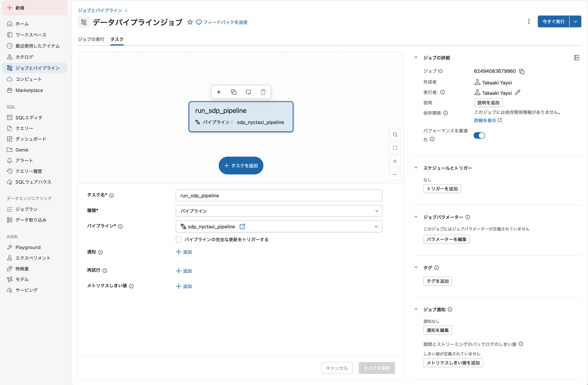This screenshot has width=588, height=385.
Task: Open Genie from the sidebar
Action: [21, 150]
